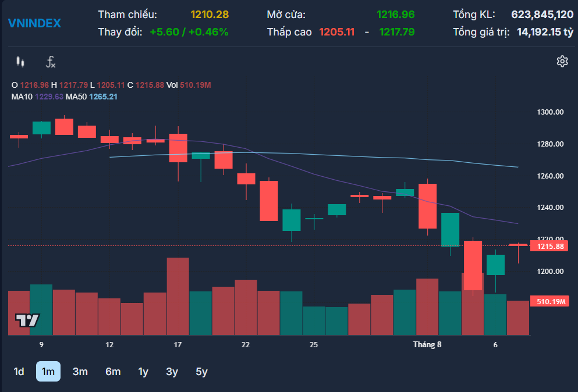The height and width of the screenshot is (392, 578).
Task: Click the 510.19M volume label
Action: 549,301
